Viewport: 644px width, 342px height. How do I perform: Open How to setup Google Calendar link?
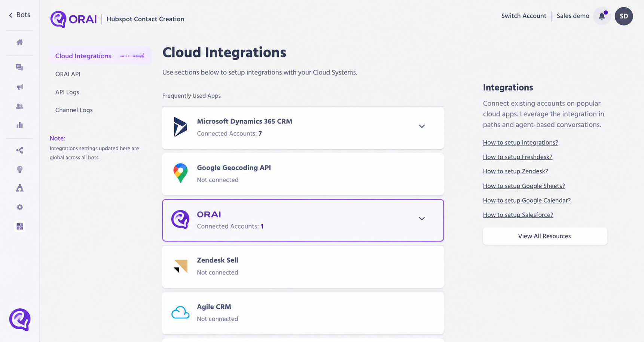pos(527,201)
